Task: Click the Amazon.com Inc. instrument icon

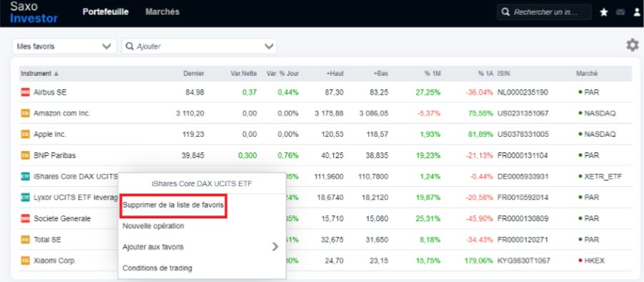Action: pyautogui.click(x=26, y=114)
